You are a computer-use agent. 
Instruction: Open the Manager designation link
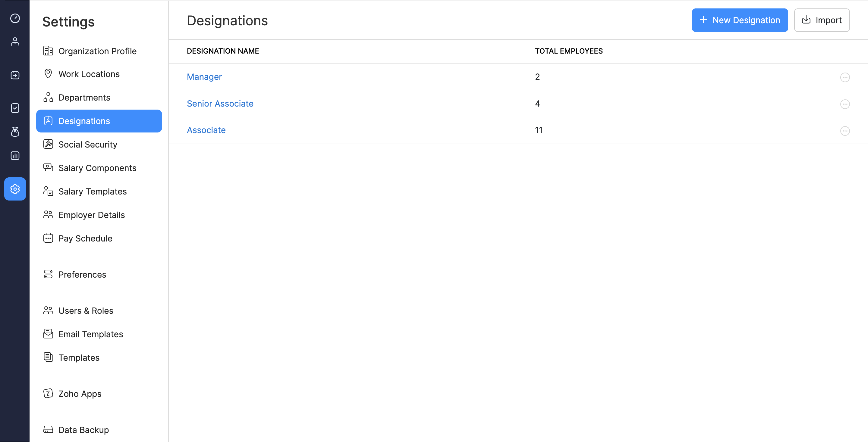pyautogui.click(x=204, y=77)
